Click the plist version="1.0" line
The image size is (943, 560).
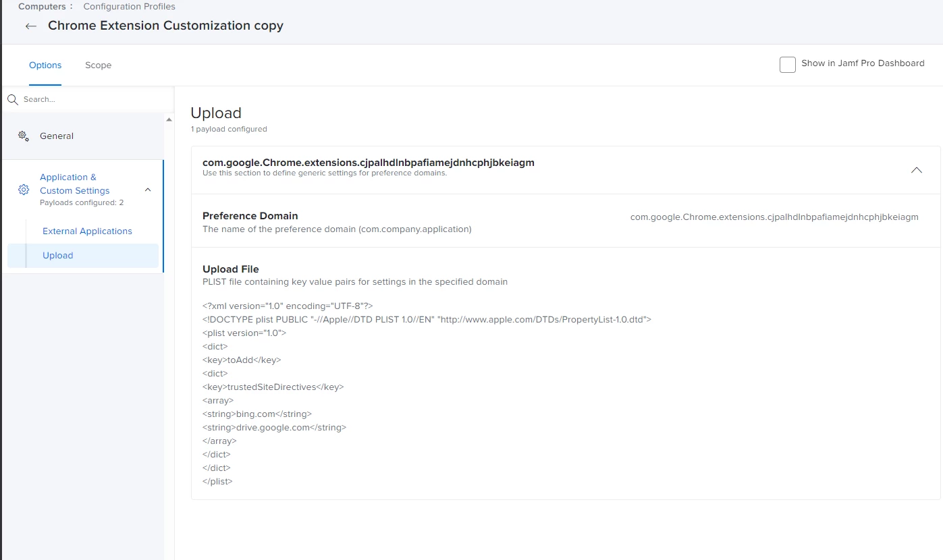tap(244, 333)
